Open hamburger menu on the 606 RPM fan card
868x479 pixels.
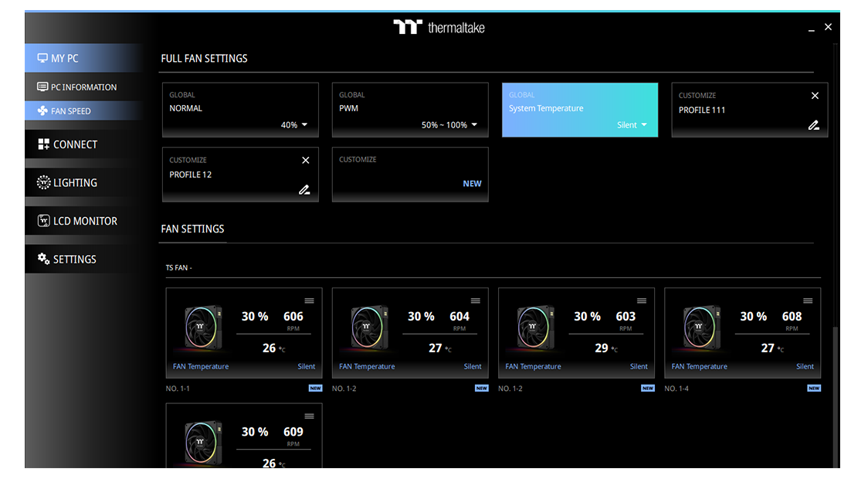pos(309,301)
